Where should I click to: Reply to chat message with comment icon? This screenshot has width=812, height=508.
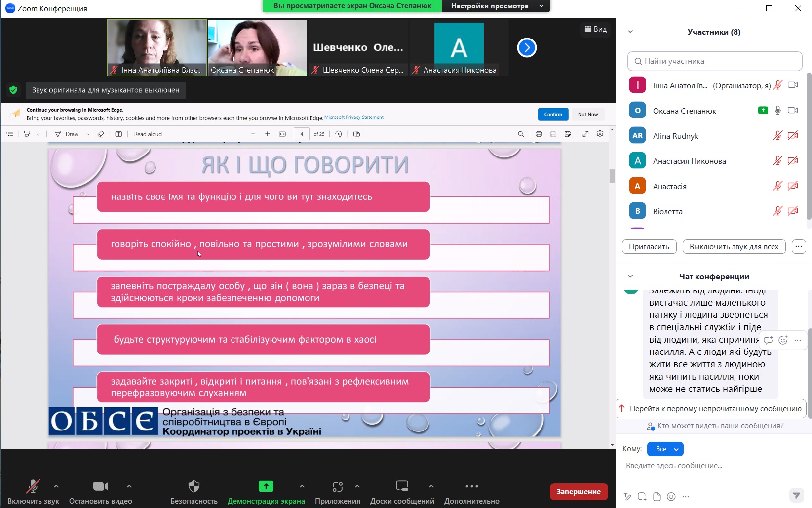pos(768,340)
